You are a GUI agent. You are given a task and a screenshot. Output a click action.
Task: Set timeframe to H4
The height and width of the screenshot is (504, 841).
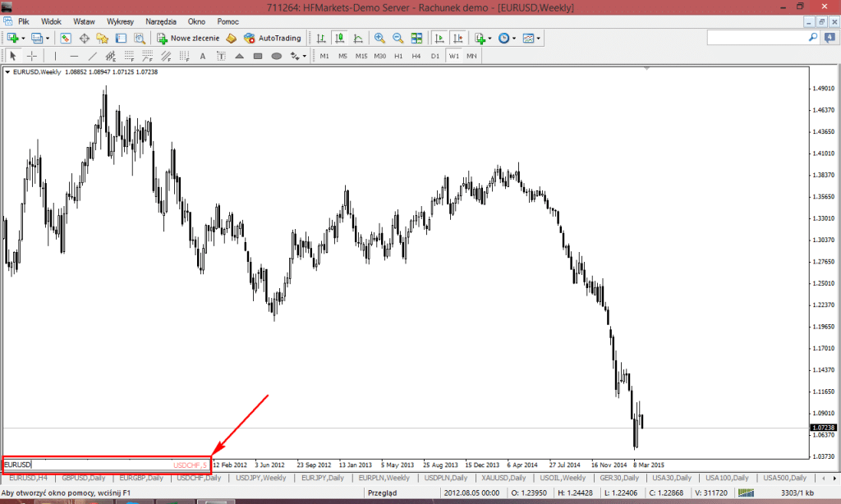(x=416, y=56)
